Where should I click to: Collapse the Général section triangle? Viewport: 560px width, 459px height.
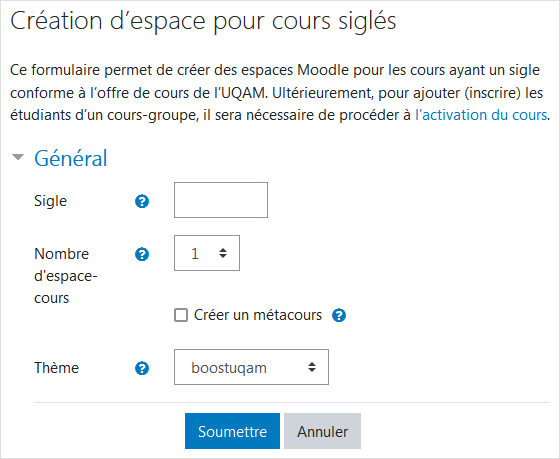click(18, 157)
